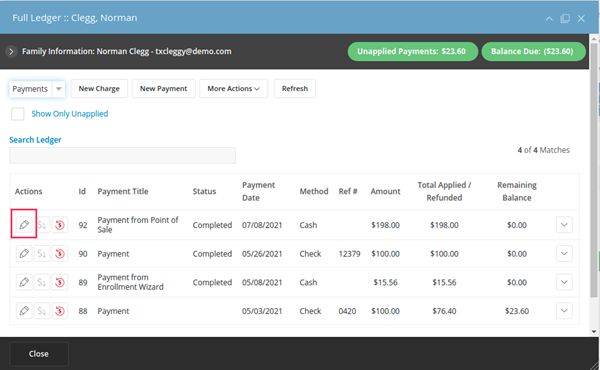Click the 05/26/2021 payment date
Screen dimensions: 600x370
click(x=262, y=254)
